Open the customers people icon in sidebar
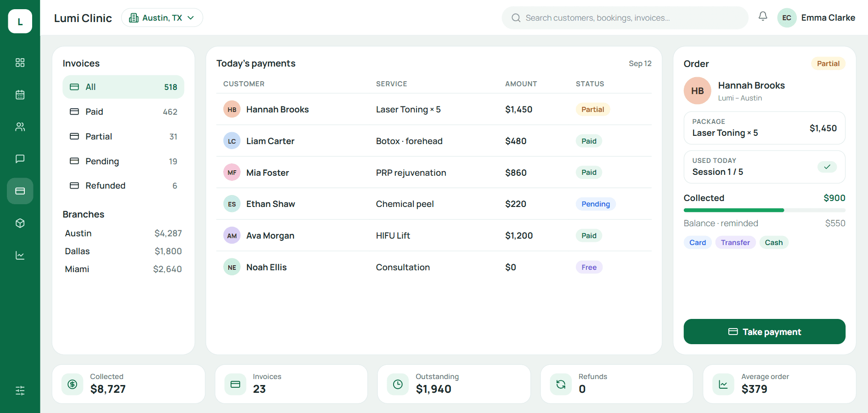The width and height of the screenshot is (868, 413). (x=20, y=127)
